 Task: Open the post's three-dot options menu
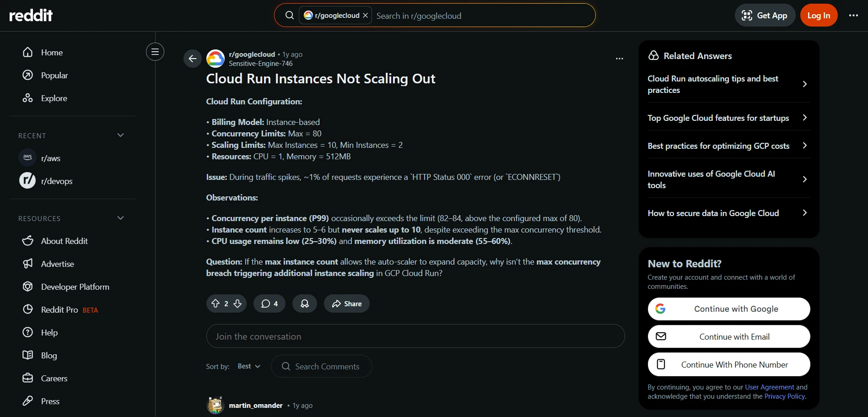pyautogui.click(x=619, y=59)
